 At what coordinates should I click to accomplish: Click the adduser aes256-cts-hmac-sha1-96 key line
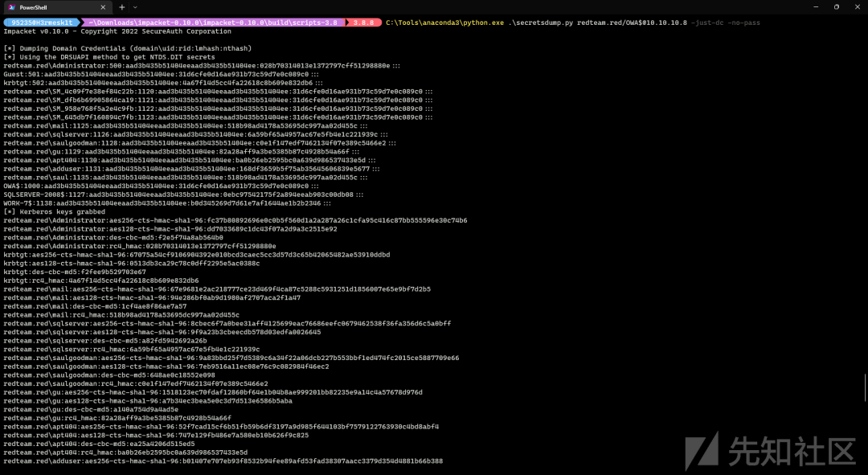click(223, 461)
